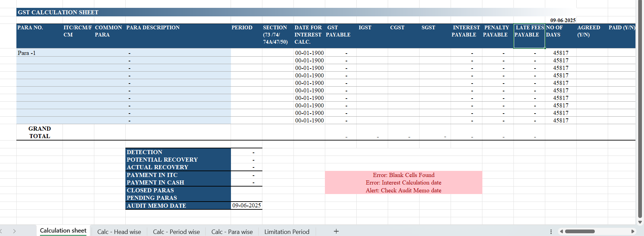This screenshot has height=236, width=644.
Task: Switch to the Calc - Head wise tab
Action: (x=119, y=232)
